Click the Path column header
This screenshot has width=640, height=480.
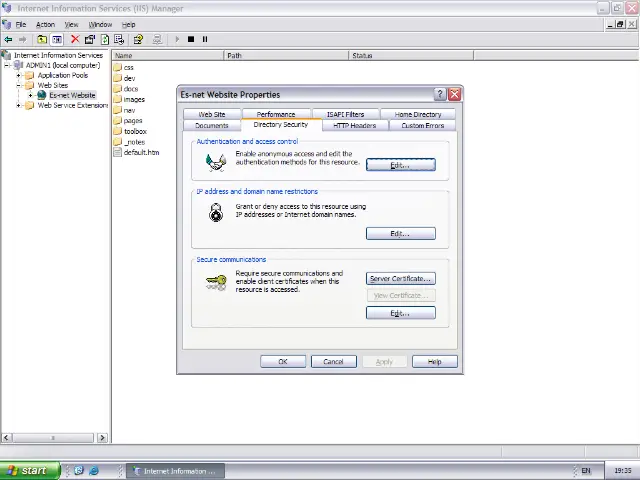pos(287,55)
